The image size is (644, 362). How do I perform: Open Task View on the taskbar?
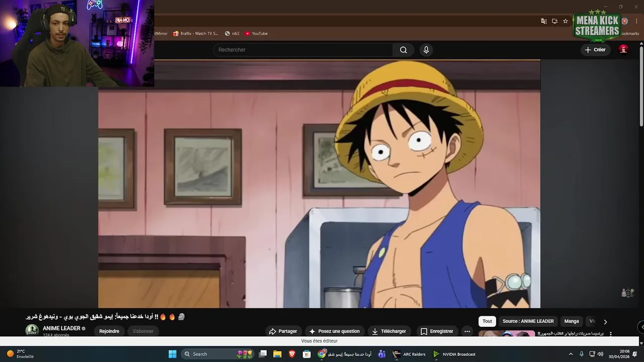point(263,354)
